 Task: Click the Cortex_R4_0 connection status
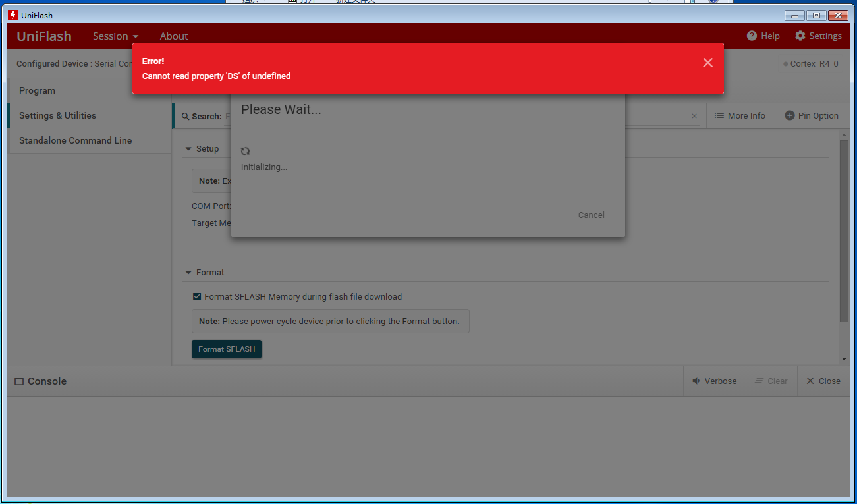click(x=811, y=64)
